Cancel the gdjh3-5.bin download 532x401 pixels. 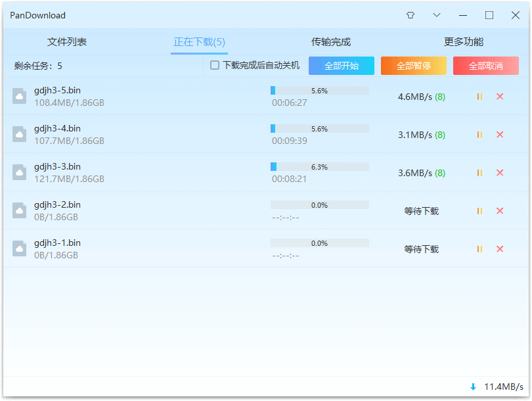click(x=500, y=97)
